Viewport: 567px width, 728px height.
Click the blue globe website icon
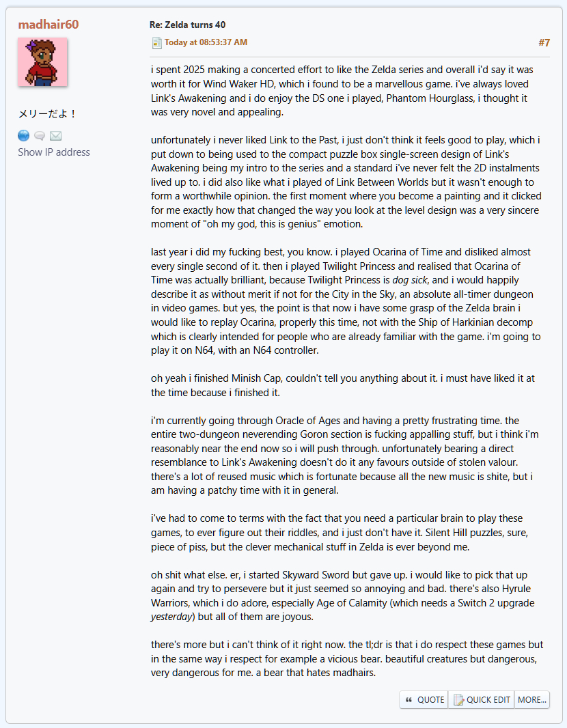tap(24, 135)
